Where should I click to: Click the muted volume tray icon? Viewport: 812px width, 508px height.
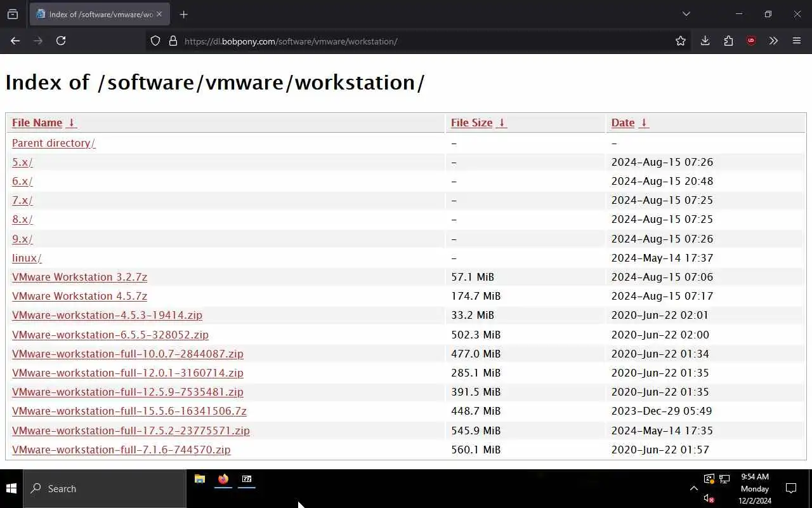[x=709, y=498]
